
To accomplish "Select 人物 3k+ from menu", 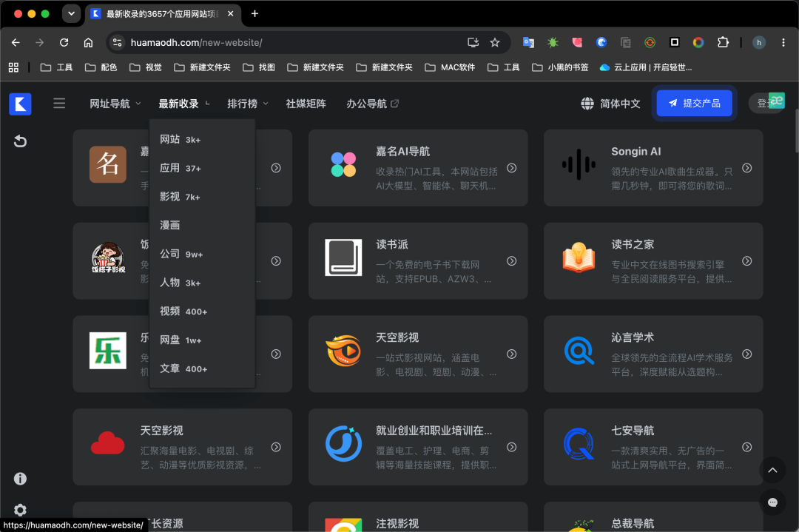I will pos(202,283).
